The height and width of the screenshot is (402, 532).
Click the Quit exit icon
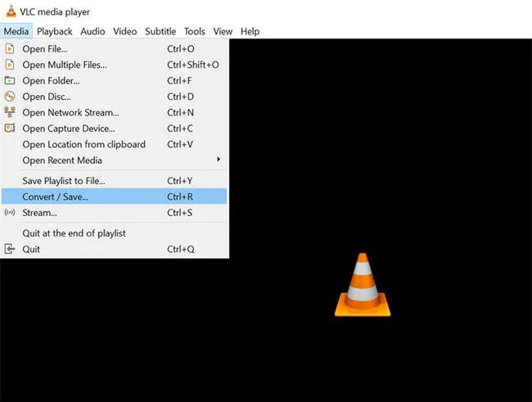pos(10,249)
